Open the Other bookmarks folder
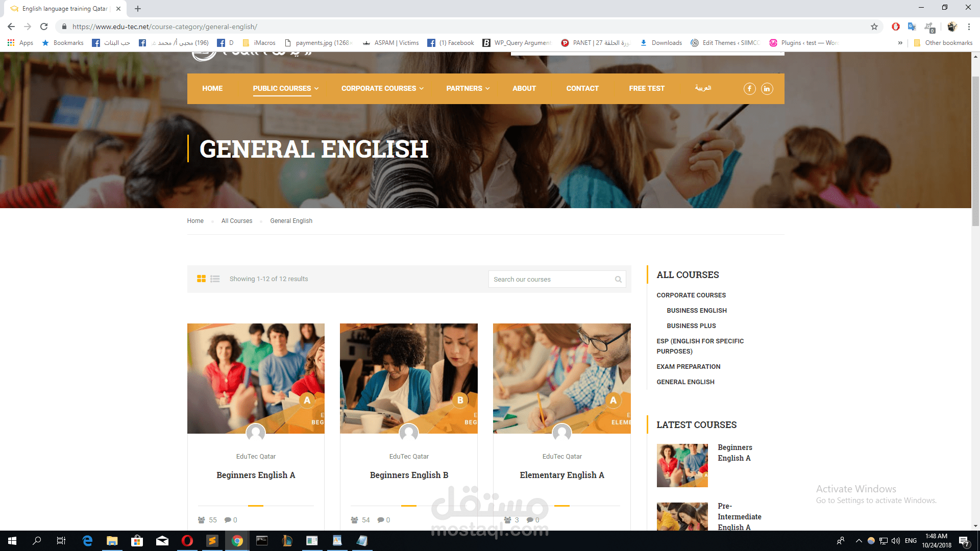The height and width of the screenshot is (551, 980). pos(943,43)
